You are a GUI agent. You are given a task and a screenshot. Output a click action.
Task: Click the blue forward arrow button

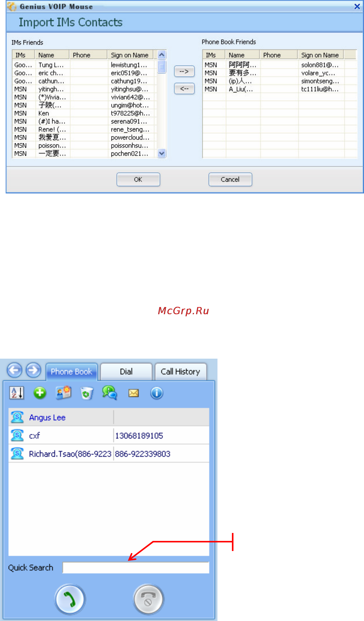click(34, 370)
